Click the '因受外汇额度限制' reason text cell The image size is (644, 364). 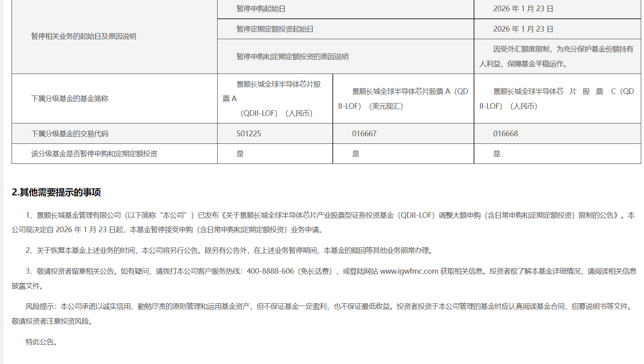[x=557, y=56]
